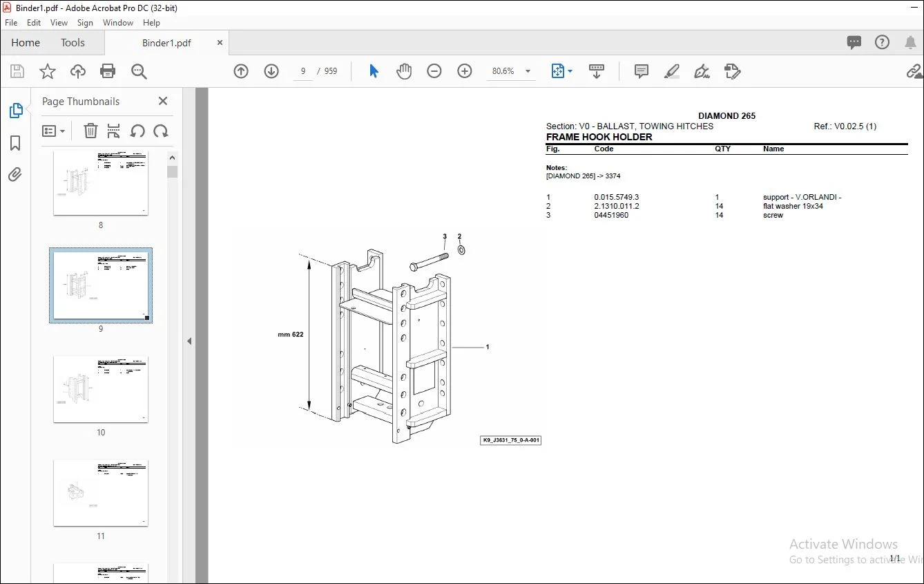This screenshot has height=584, width=924.
Task: Close the Binder1.pdf tab
Action: [220, 43]
